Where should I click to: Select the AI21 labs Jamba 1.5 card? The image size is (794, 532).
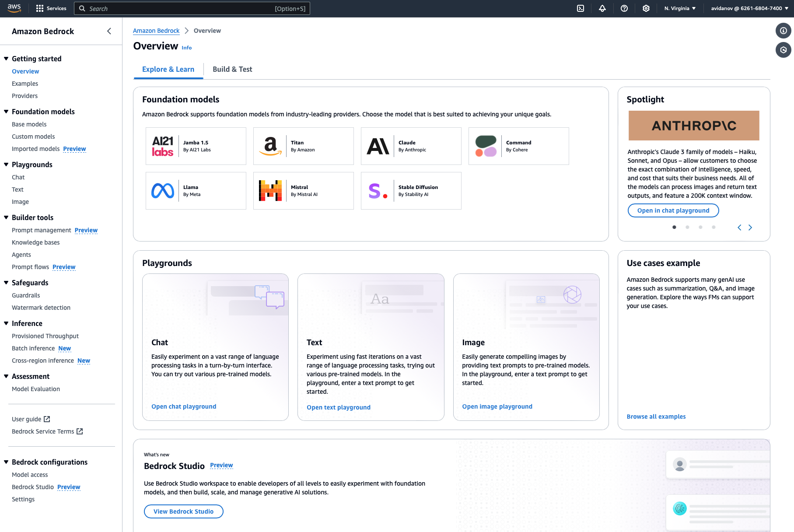click(196, 146)
